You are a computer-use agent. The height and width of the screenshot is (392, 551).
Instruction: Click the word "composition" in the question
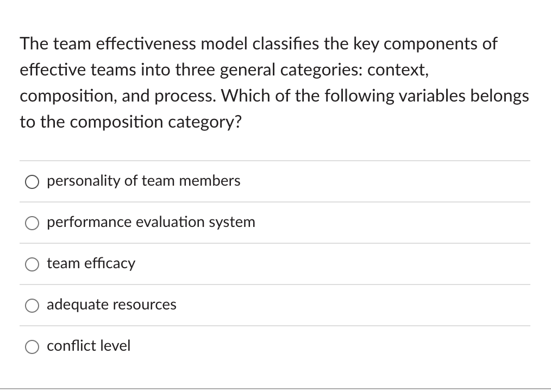(x=65, y=96)
